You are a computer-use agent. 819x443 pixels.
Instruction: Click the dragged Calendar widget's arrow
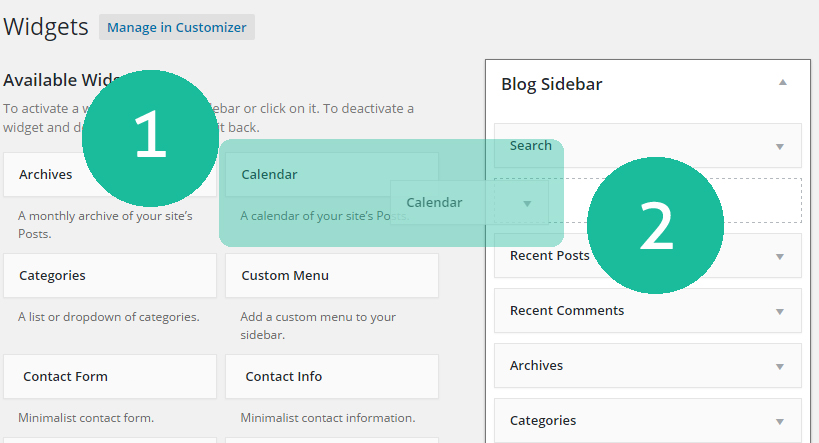(x=527, y=203)
